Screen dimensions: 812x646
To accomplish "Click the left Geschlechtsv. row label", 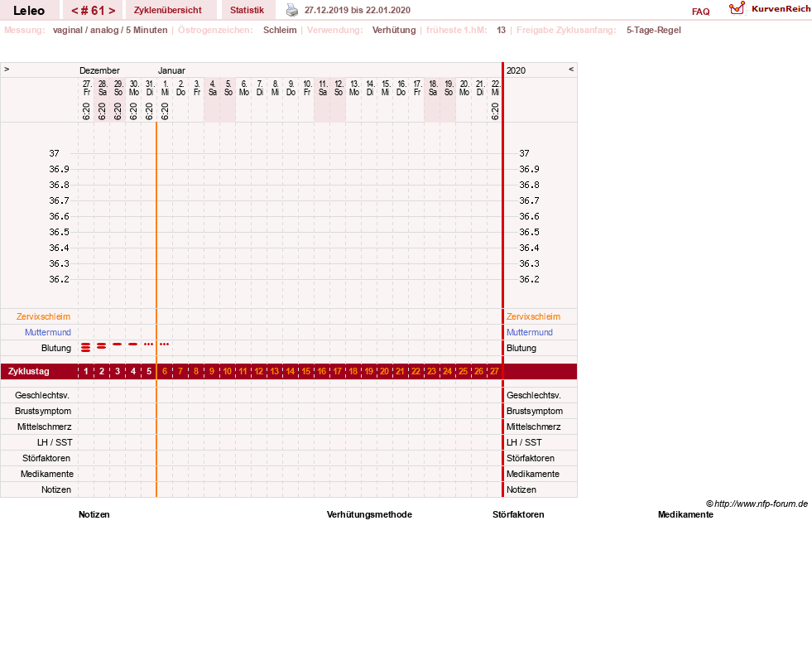I will (x=42, y=395).
